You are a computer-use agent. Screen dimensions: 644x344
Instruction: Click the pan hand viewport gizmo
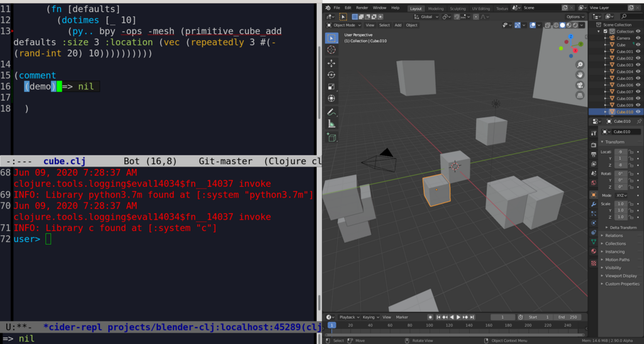click(579, 75)
